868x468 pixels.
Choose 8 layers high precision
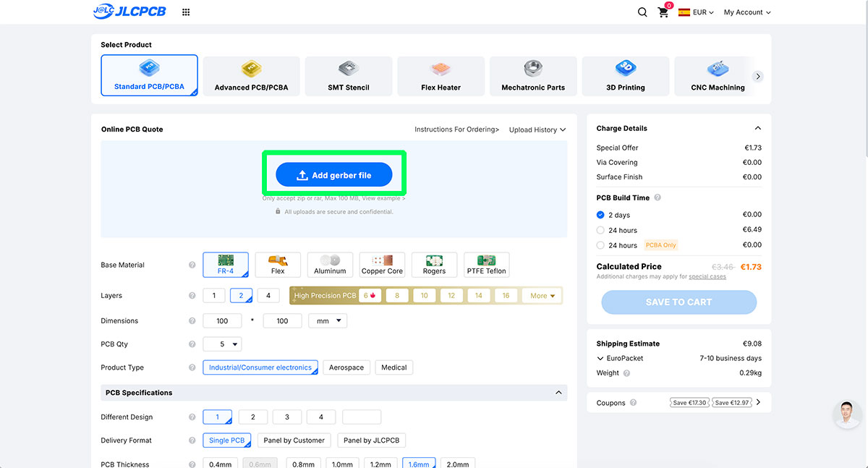point(397,295)
